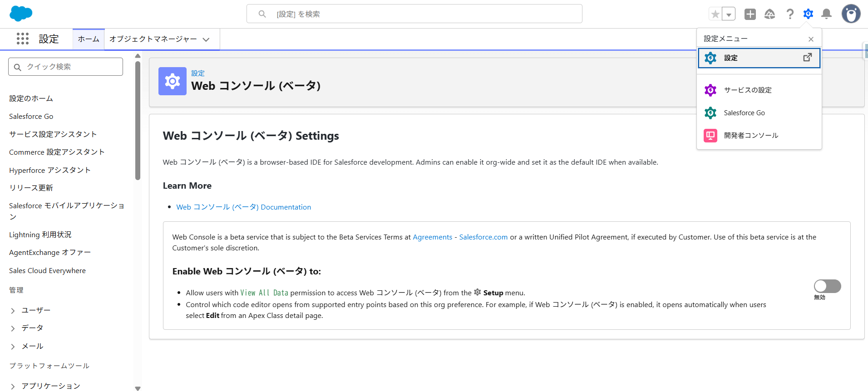This screenshot has height=391, width=868.
Task: Open Salesforce Go in the sidebar
Action: click(x=31, y=116)
